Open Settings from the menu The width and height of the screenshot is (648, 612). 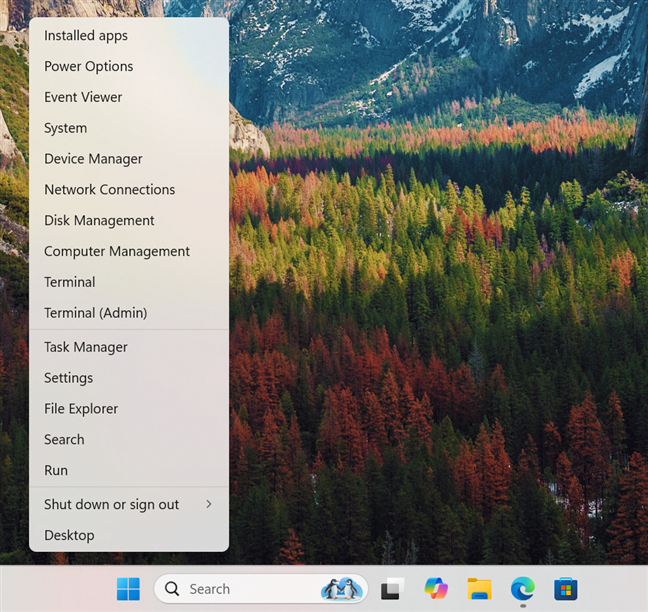click(129, 378)
